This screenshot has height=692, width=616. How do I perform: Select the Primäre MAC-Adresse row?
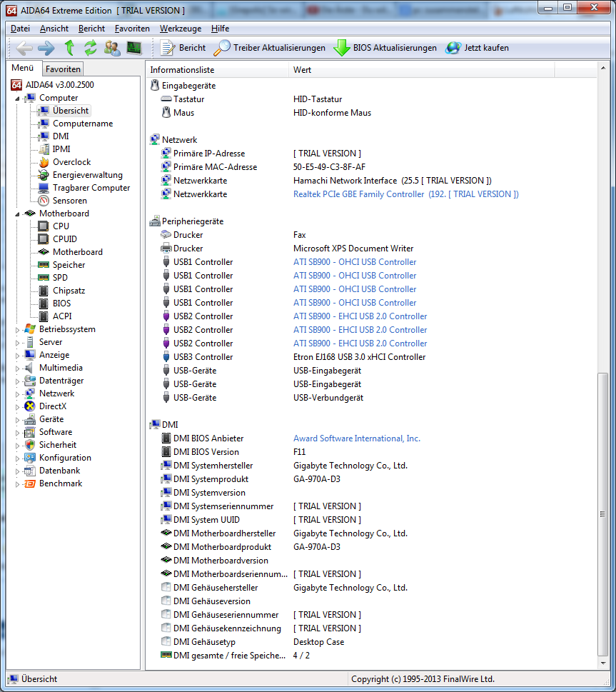coord(370,167)
